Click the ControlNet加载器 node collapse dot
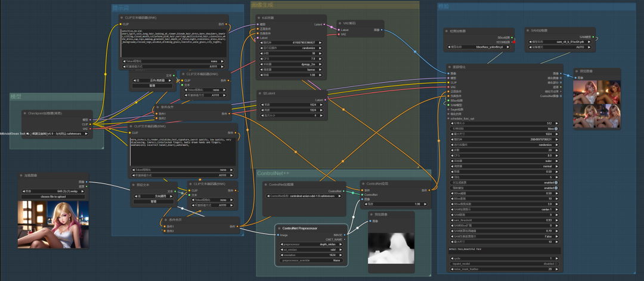The width and height of the screenshot is (644, 281). pyautogui.click(x=265, y=185)
